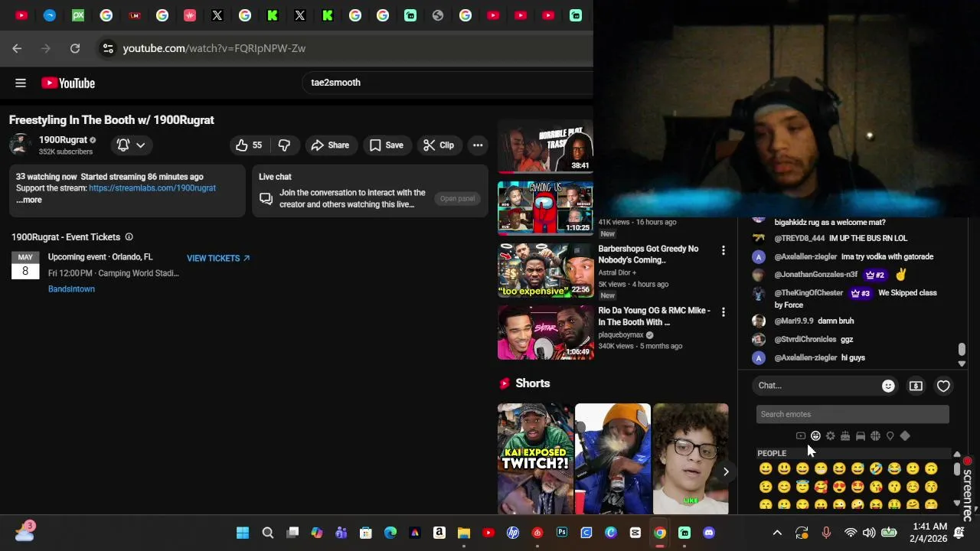This screenshot has height=551, width=980.
Task: Select the Activities basketball emoji category tab
Action: point(875,436)
